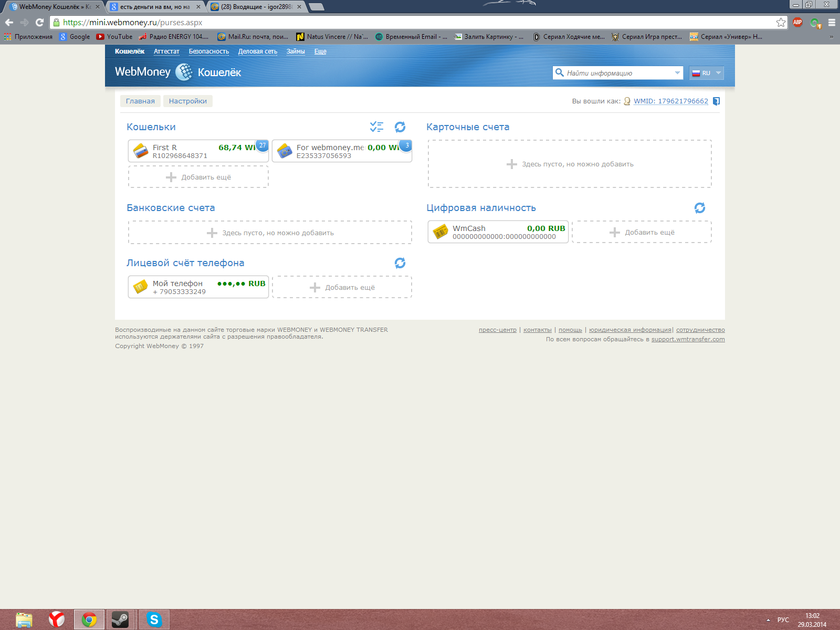Refresh the Цифровая наличность section
840x630 pixels.
click(700, 208)
